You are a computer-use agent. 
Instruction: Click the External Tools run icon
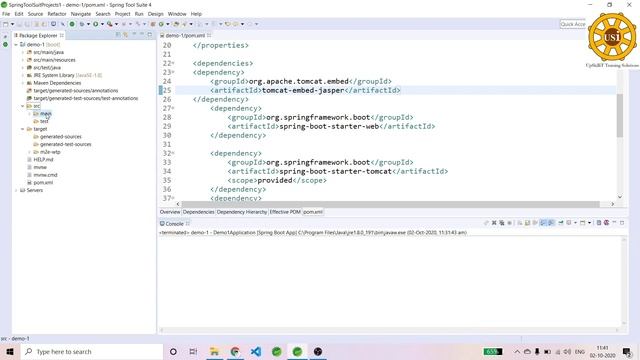tap(109, 24)
